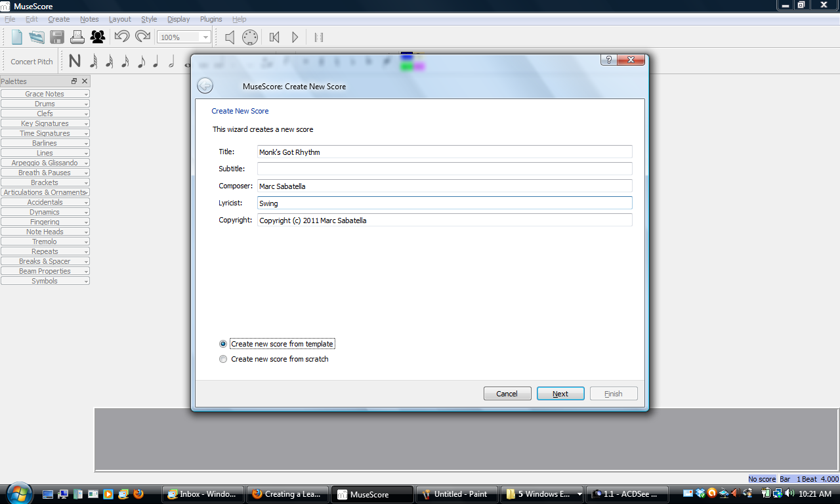Click the Cancel button

point(507,394)
